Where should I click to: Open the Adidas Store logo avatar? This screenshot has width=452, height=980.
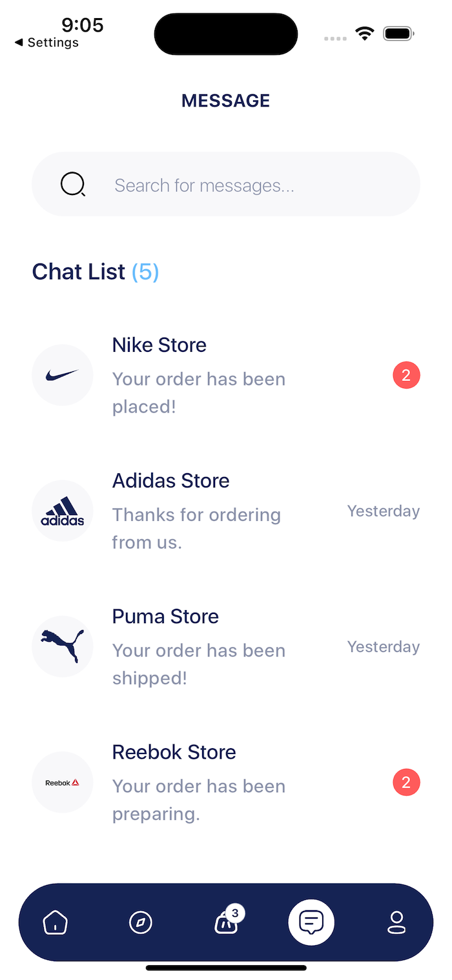62,511
